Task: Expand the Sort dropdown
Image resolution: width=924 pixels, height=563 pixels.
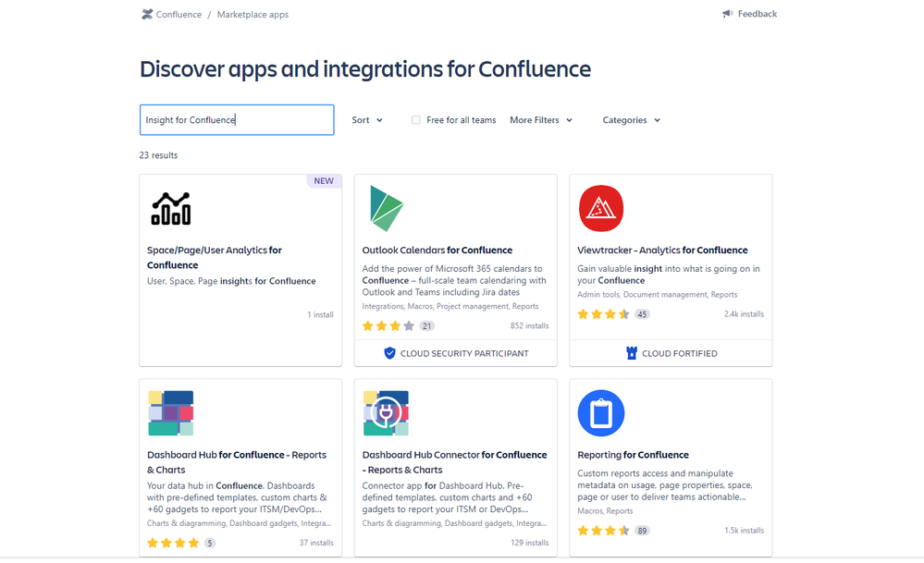Action: click(x=367, y=120)
